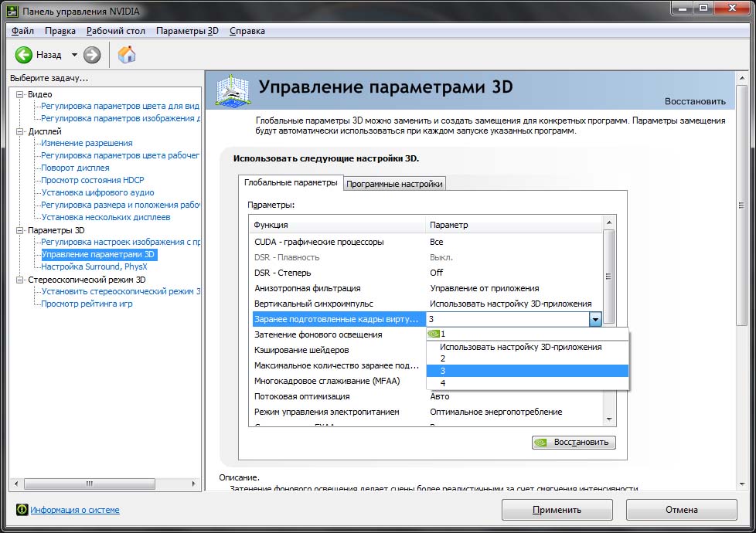The width and height of the screenshot is (756, 533).
Task: Select DSR - Степень row
Action: tap(427, 273)
